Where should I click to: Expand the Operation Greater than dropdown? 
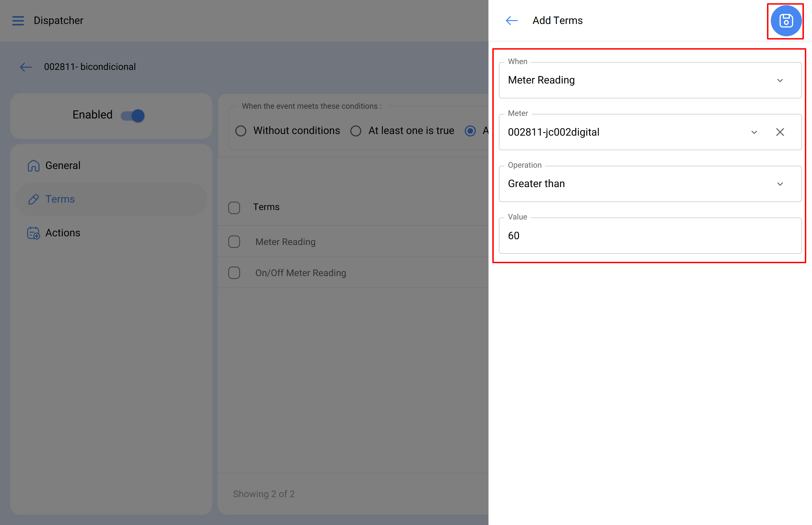780,184
